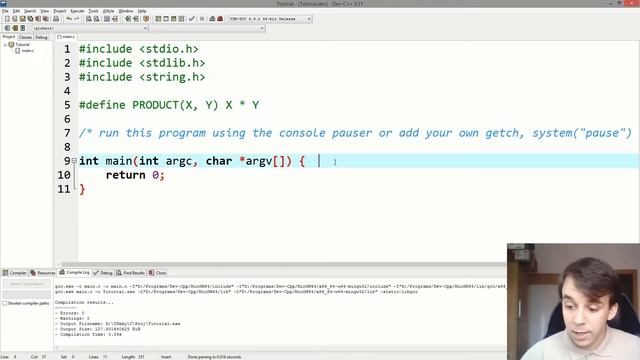This screenshot has width=640, height=360.
Task: Collapse the Tutorial project tree node
Action: 5,45
